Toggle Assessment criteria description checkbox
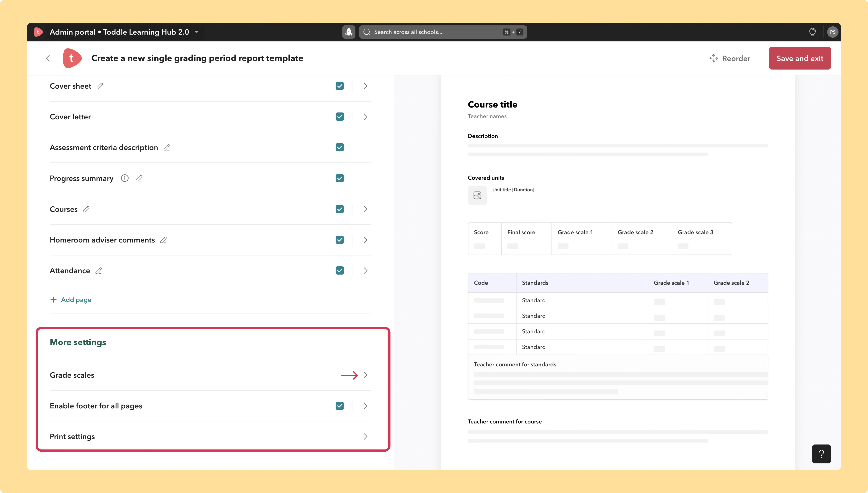 (x=340, y=147)
